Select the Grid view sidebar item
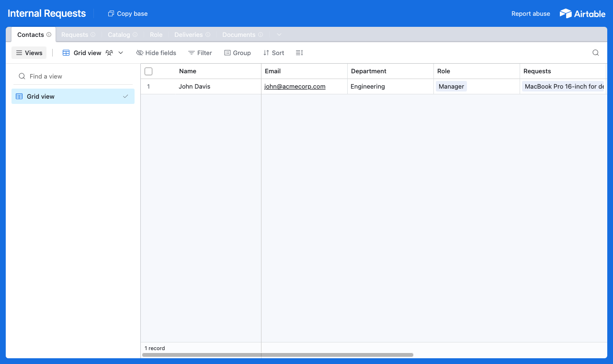613x364 pixels. [73, 96]
